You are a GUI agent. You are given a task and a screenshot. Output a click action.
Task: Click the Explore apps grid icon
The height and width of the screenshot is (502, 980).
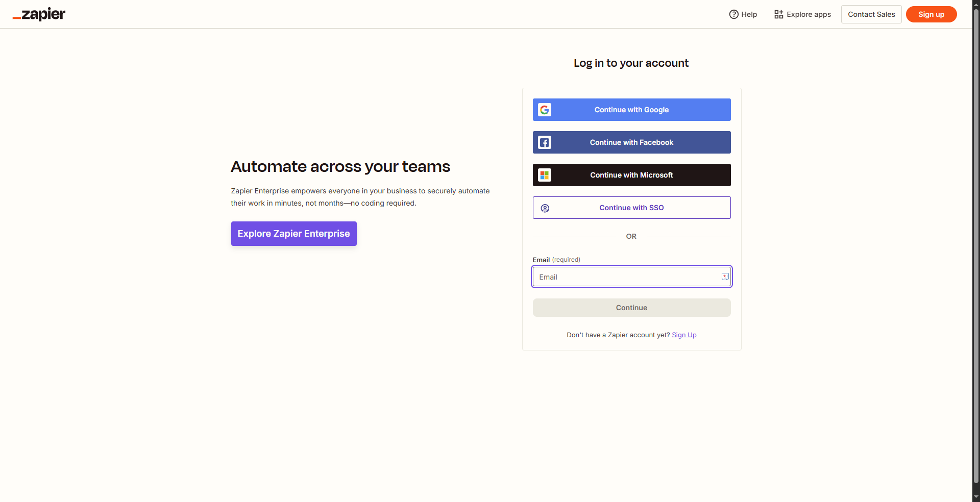pos(778,14)
